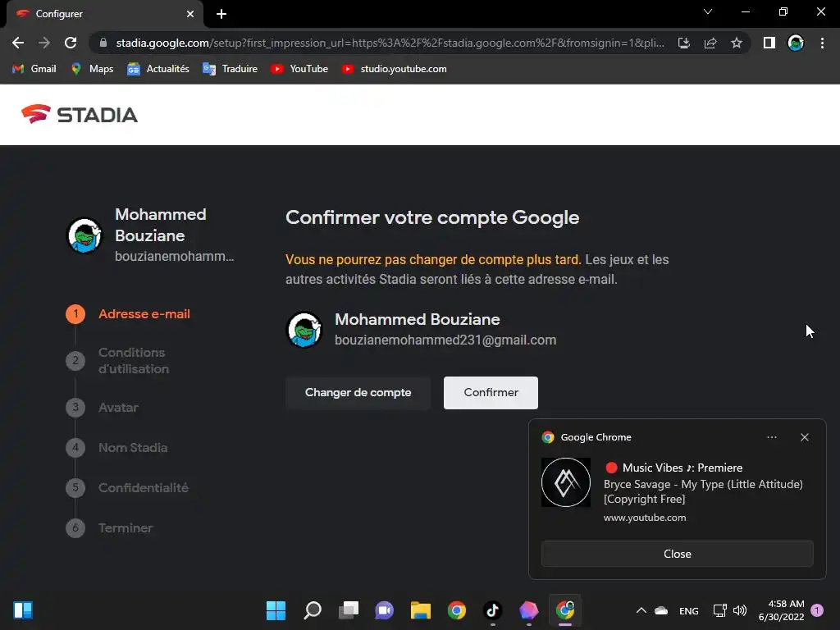Open Chrome three-dot menu
The image size is (840, 630).
(822, 43)
